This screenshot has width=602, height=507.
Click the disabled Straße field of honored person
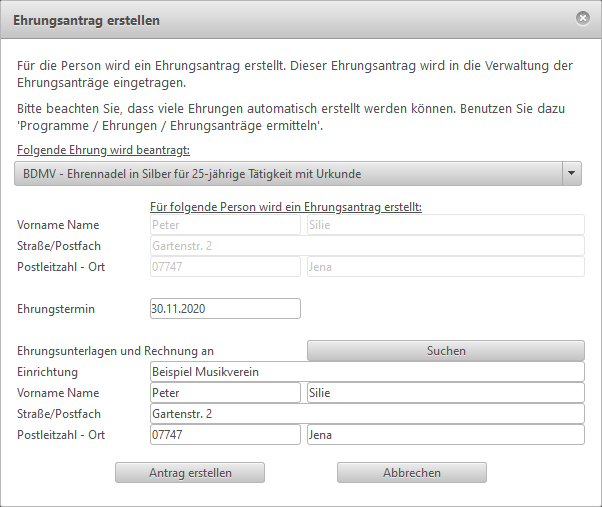click(367, 246)
